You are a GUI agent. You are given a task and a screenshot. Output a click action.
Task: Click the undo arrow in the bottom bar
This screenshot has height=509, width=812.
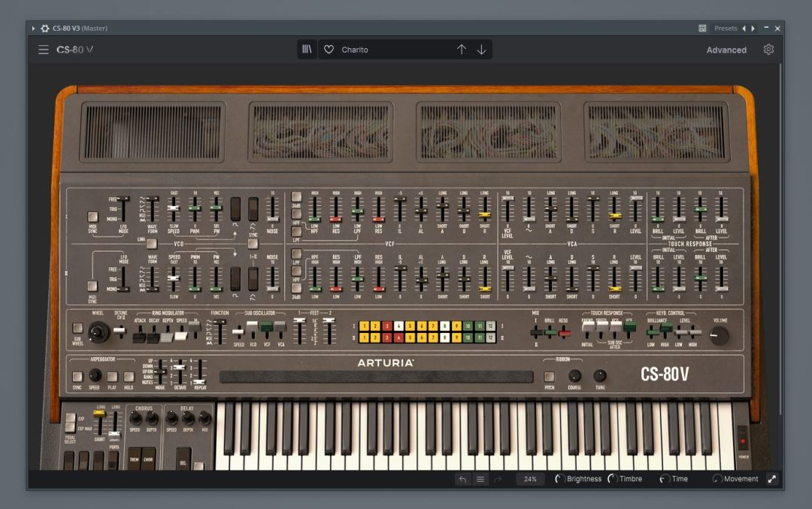coord(462,479)
